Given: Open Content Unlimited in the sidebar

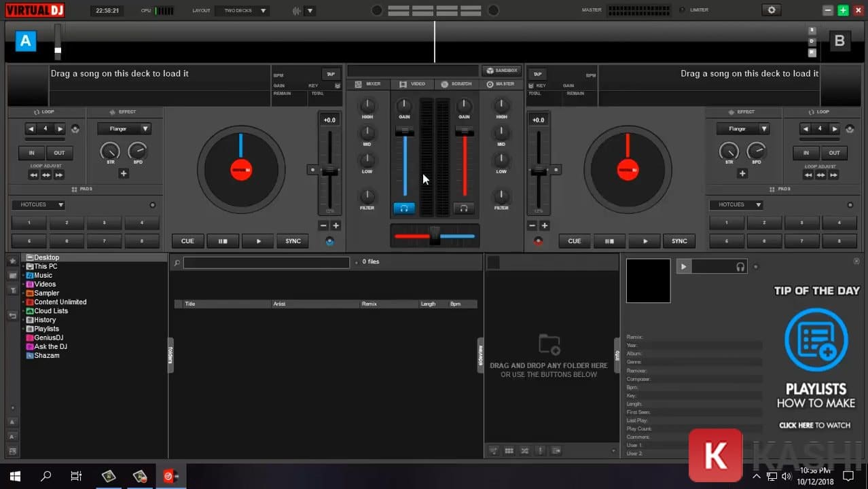Looking at the screenshot, I should point(60,302).
